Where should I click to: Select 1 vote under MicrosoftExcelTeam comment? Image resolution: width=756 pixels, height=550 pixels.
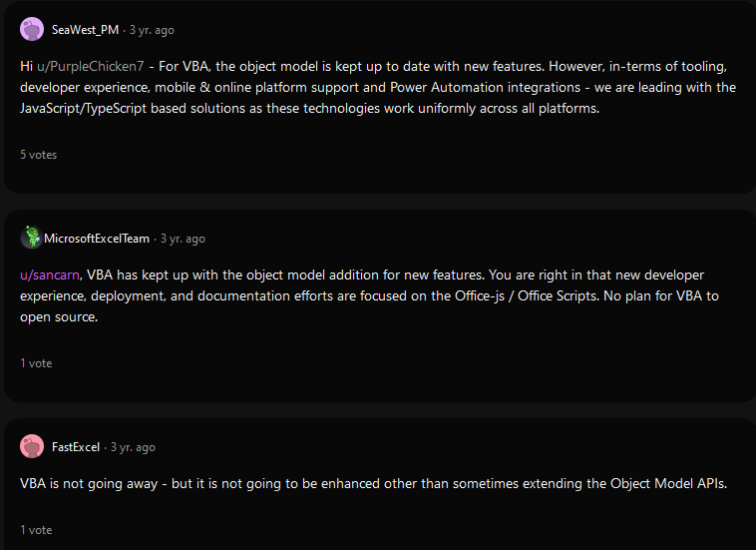coord(36,363)
